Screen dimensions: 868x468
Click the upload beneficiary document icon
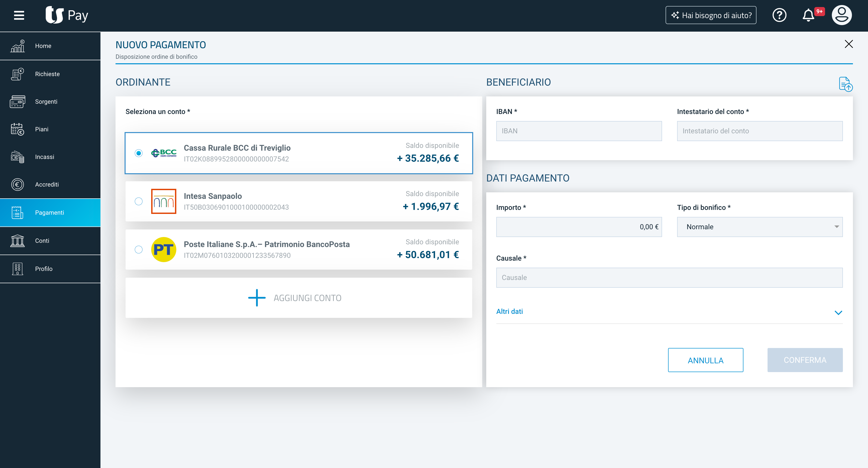pyautogui.click(x=845, y=84)
